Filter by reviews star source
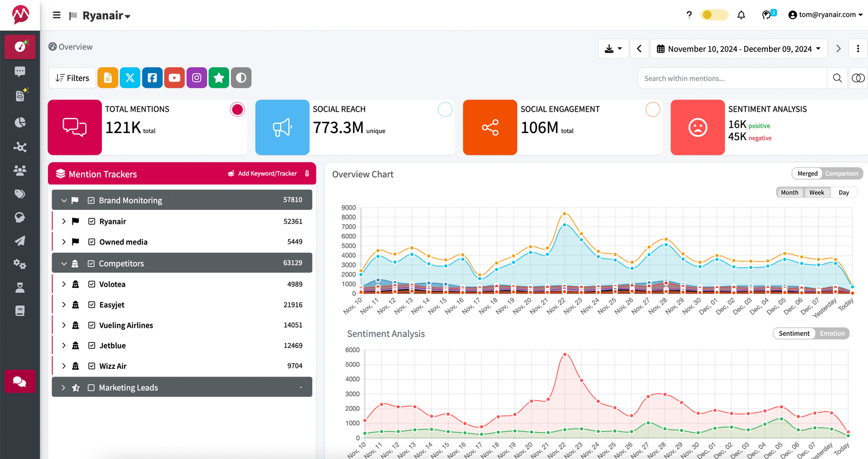This screenshot has width=868, height=459. 219,78
